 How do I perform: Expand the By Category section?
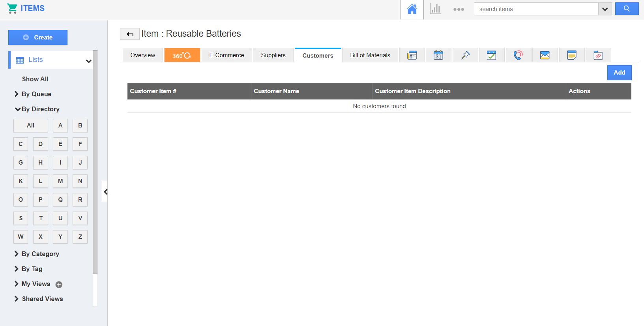[x=37, y=254]
